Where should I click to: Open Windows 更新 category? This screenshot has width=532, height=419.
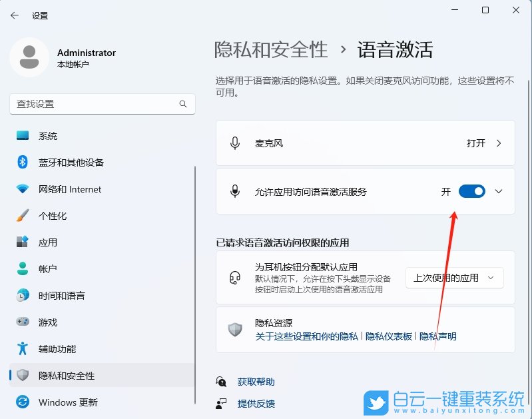pos(102,402)
